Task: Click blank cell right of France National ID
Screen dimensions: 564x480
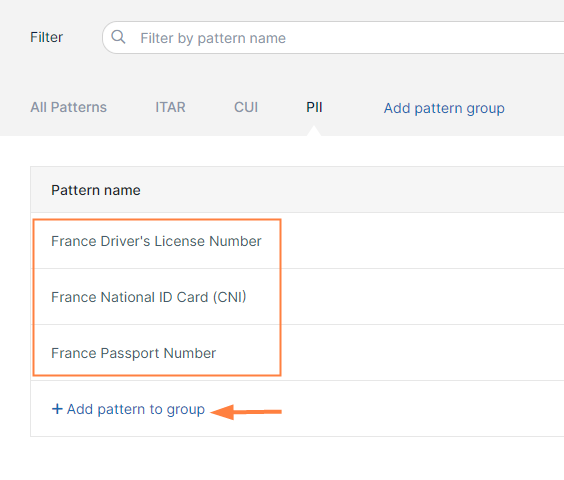Action: tap(423, 297)
